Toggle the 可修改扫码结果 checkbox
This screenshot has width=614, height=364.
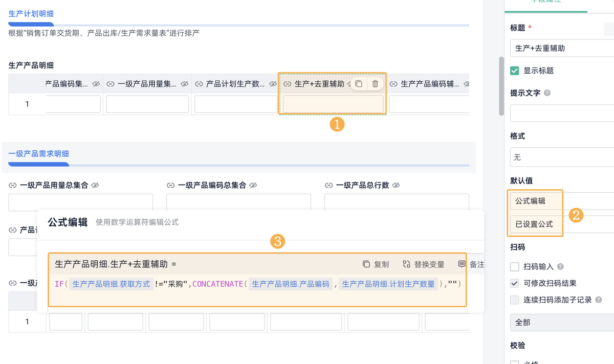[515, 283]
